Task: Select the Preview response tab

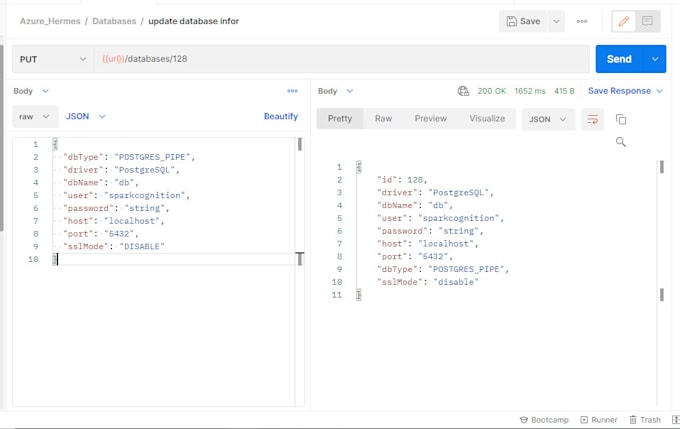Action: click(x=430, y=118)
